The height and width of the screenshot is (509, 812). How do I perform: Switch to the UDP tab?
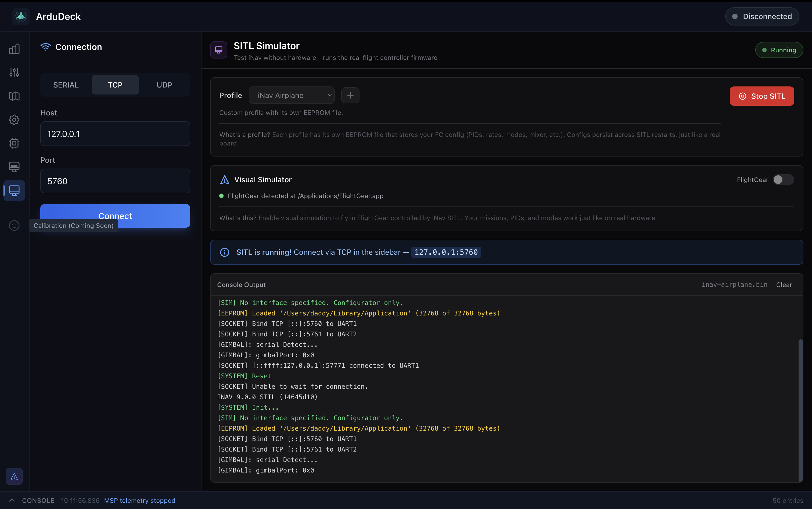[x=164, y=85]
